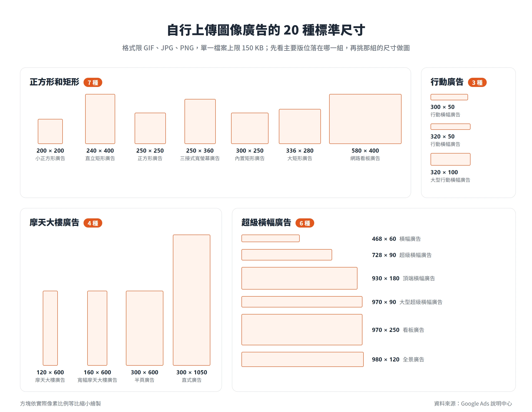Select the 980 × 120 panorama ad shape

pos(303,359)
